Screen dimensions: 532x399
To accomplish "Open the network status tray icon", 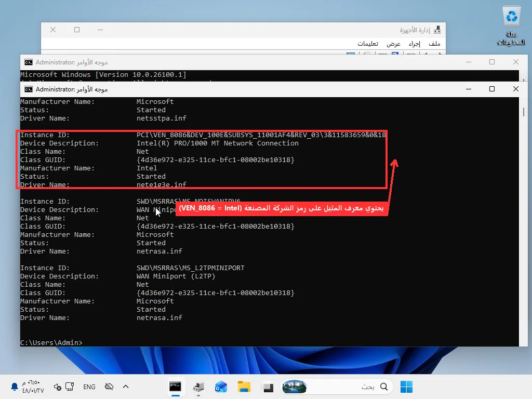I will coord(70,387).
